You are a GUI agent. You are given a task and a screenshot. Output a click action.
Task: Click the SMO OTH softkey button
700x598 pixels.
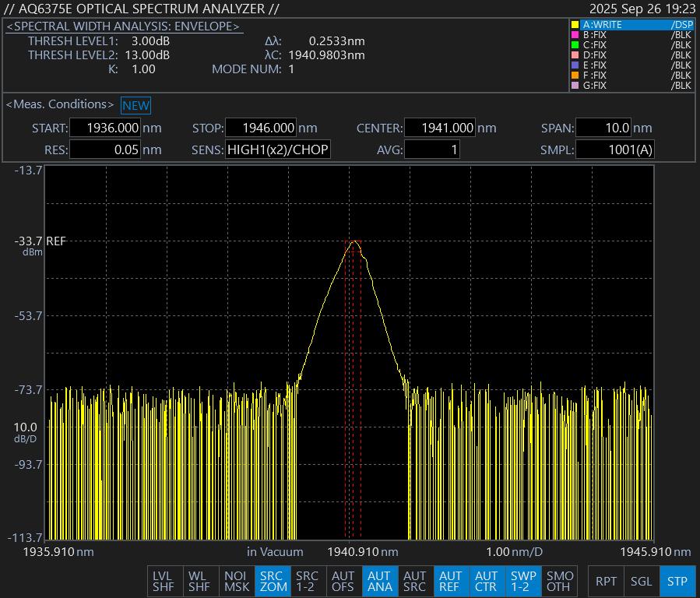tap(558, 581)
